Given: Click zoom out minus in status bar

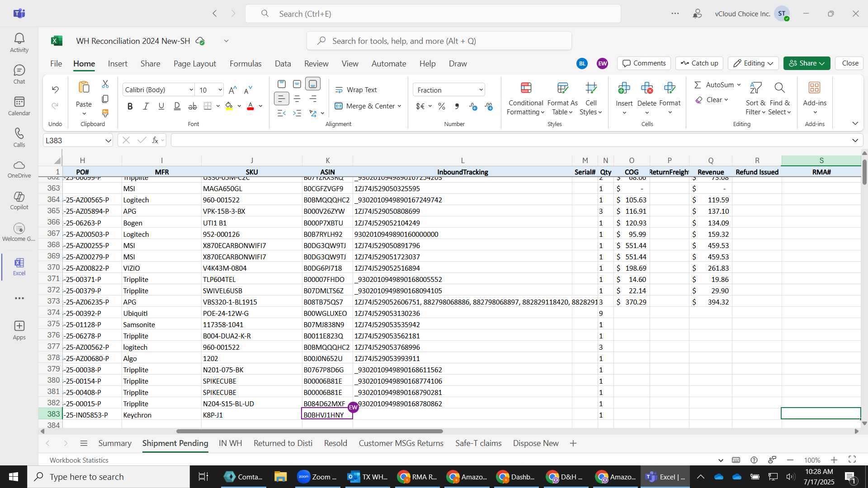Looking at the screenshot, I should click(x=790, y=460).
